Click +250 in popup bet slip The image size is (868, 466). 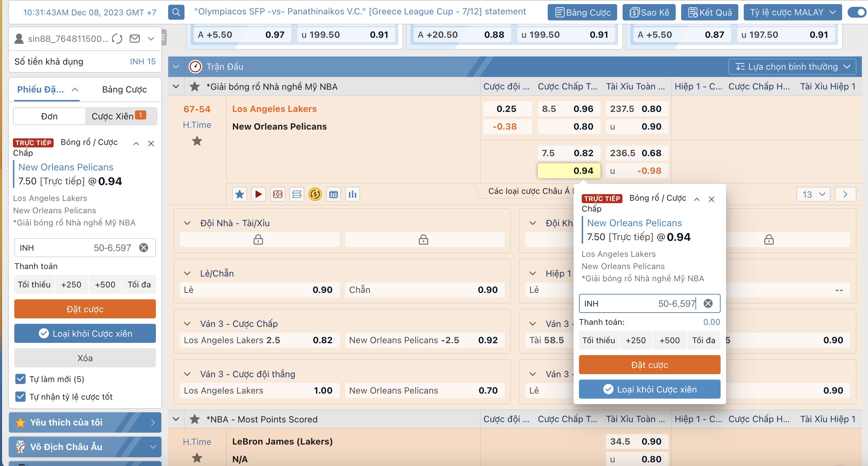coord(636,340)
